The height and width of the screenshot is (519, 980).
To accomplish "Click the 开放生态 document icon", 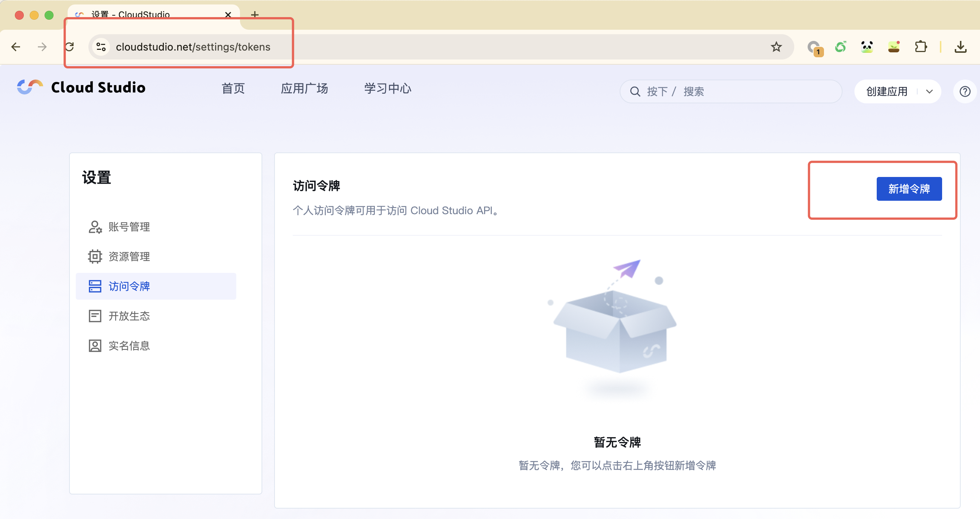I will (95, 316).
